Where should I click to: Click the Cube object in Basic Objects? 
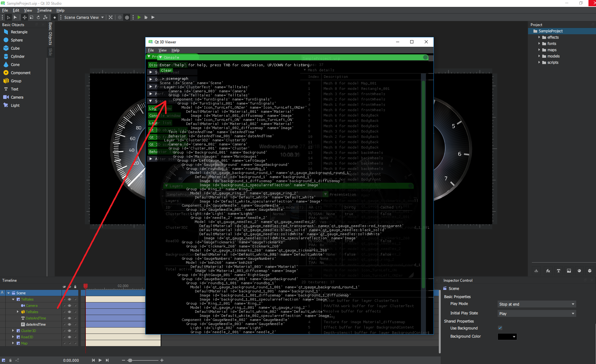point(15,48)
